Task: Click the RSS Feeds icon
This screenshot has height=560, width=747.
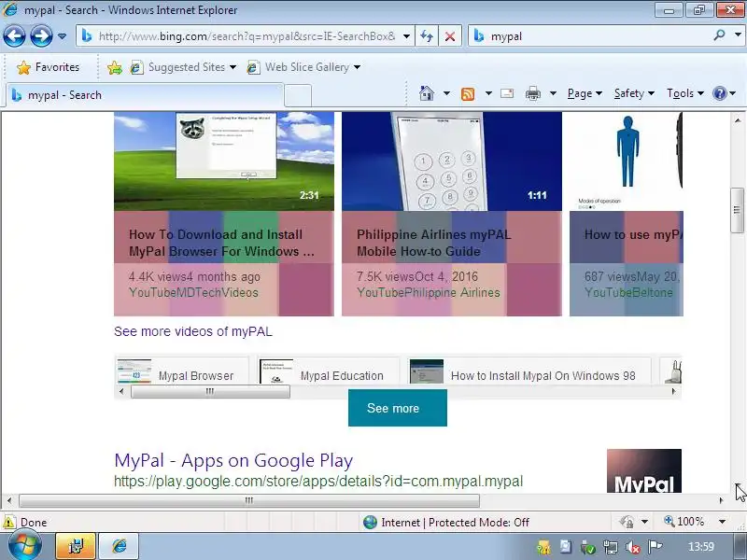Action: point(468,94)
